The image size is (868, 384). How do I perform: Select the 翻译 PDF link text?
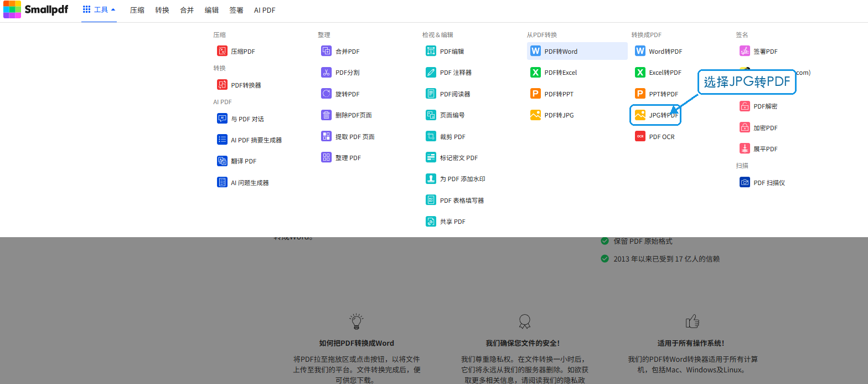click(244, 161)
